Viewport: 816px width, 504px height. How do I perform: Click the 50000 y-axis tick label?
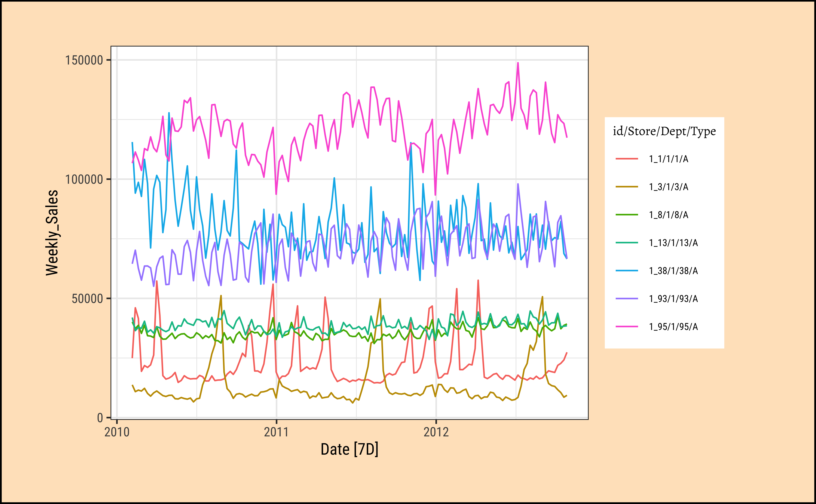click(87, 299)
